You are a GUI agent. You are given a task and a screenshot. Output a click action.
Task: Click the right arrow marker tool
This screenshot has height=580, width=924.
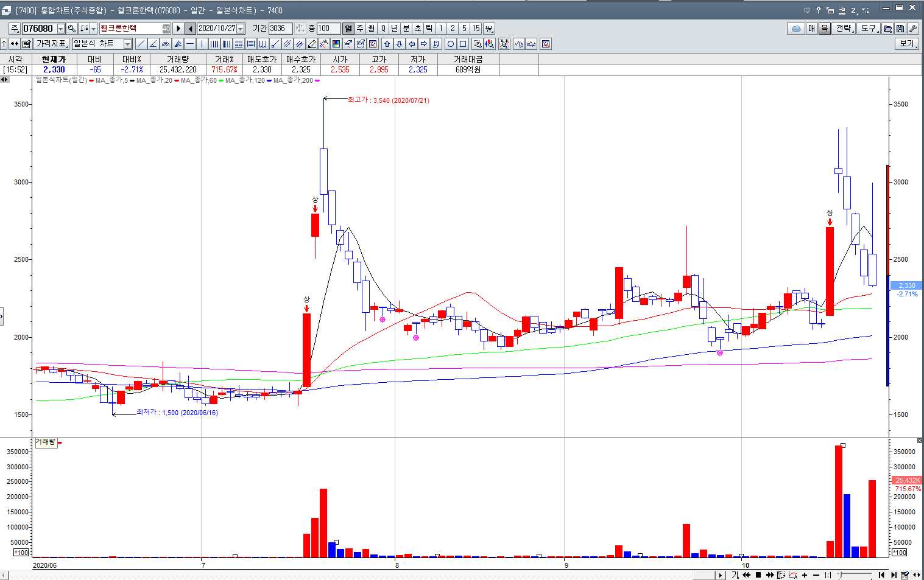(424, 44)
